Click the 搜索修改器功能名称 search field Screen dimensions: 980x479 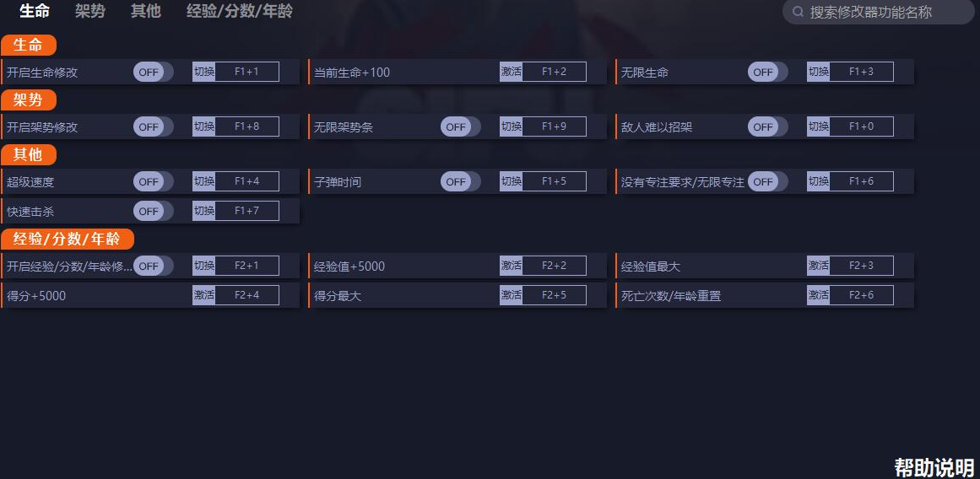(x=882, y=13)
